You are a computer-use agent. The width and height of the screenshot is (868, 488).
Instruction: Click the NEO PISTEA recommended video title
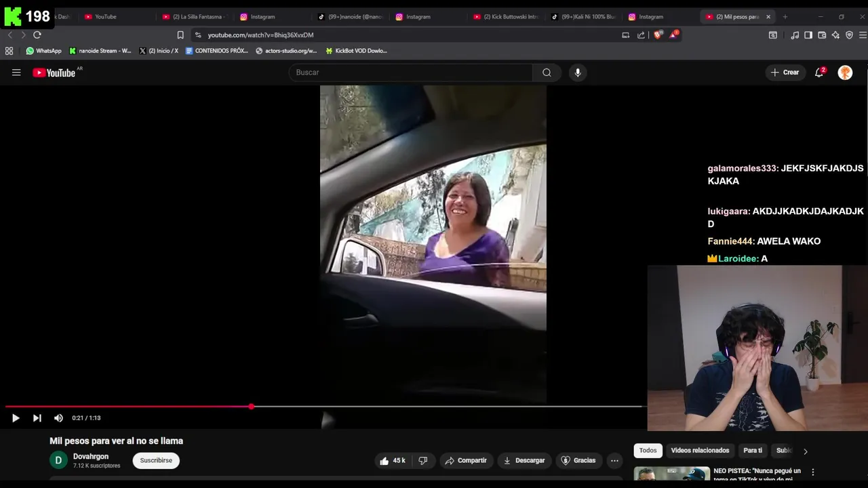click(757, 474)
